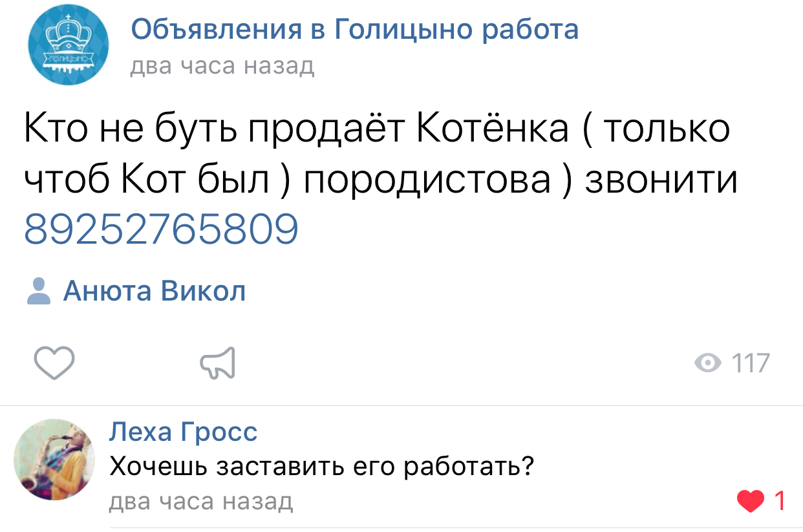The height and width of the screenshot is (532, 803).
Task: Click the comment's like count 1
Action: click(x=780, y=501)
